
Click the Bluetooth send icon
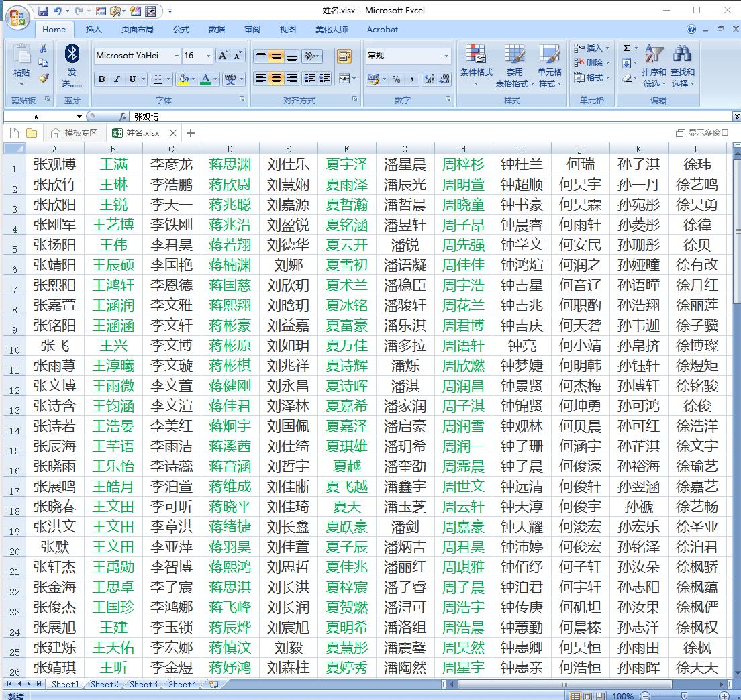(72, 55)
